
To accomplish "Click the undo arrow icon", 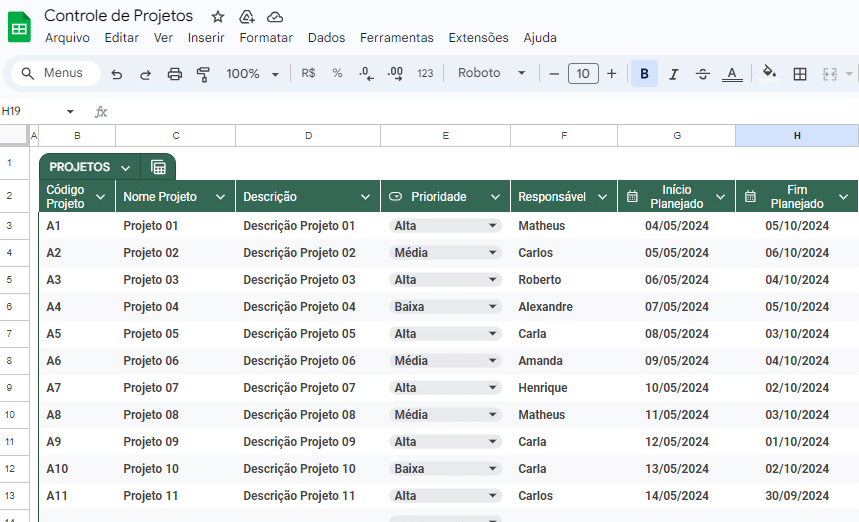I will [116, 74].
